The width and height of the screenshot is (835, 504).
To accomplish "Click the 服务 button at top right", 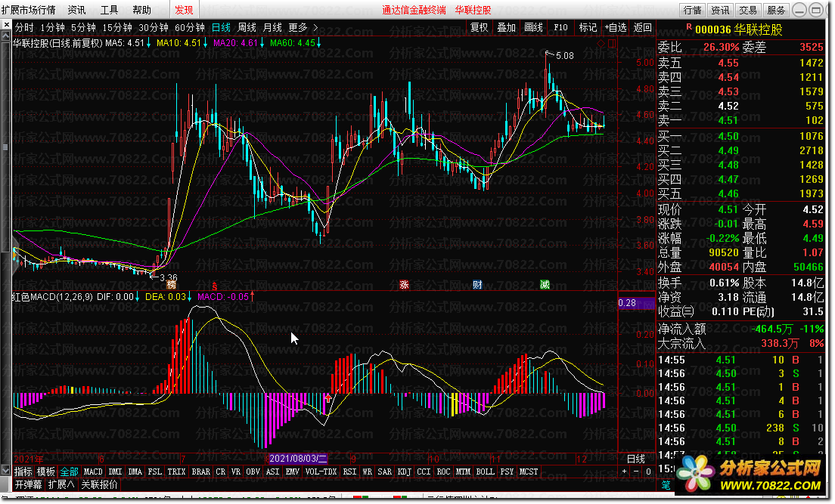I will pos(776,10).
